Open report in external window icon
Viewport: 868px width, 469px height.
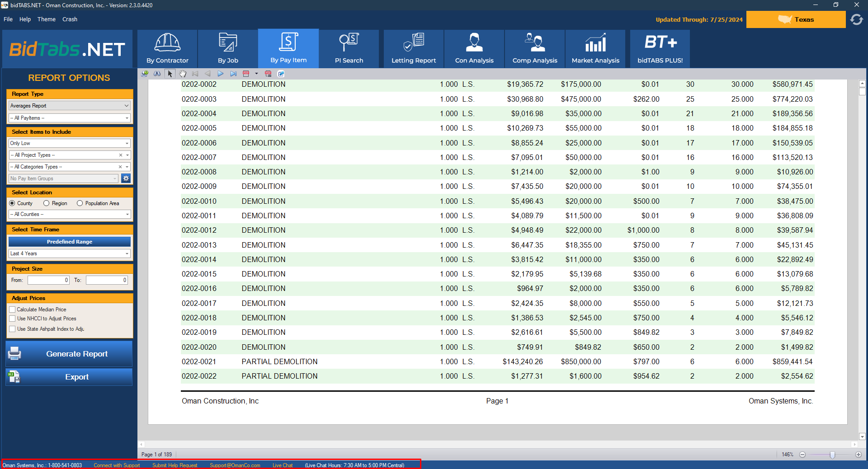[281, 74]
